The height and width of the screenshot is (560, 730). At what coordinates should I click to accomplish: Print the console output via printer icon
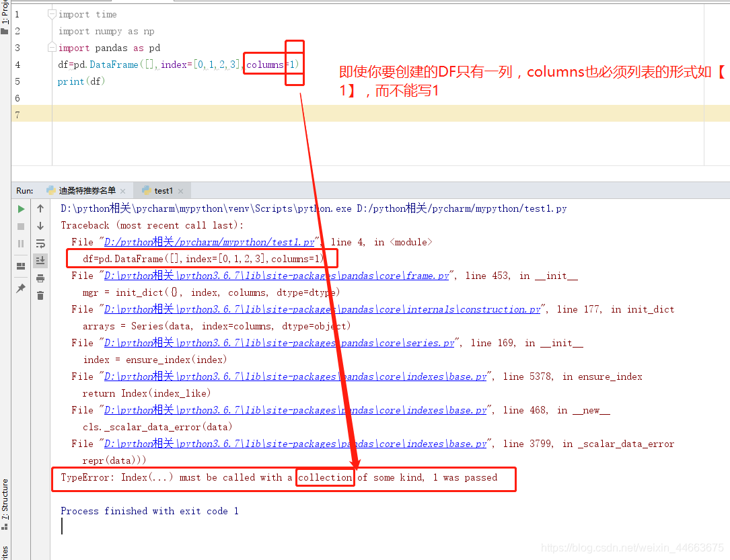(x=40, y=278)
